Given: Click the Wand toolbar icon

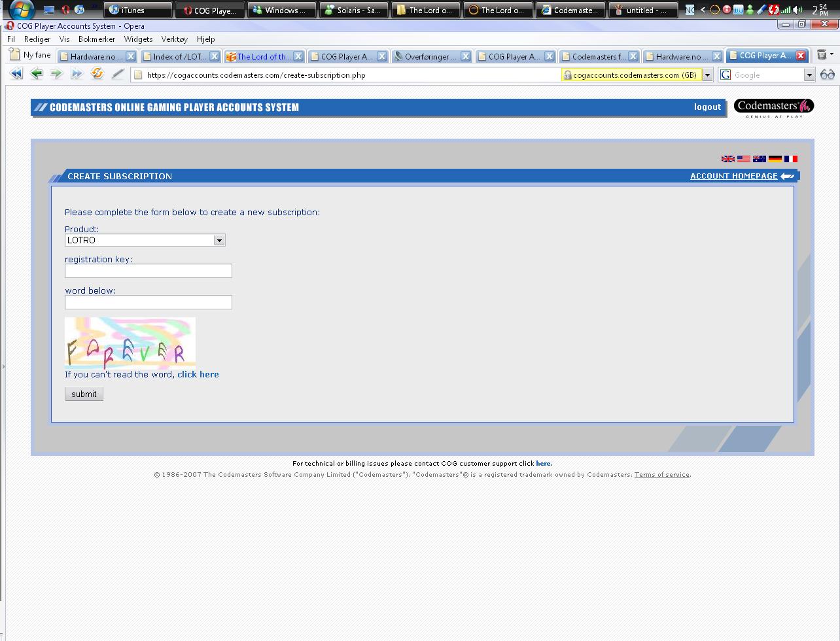Looking at the screenshot, I should click(x=118, y=74).
